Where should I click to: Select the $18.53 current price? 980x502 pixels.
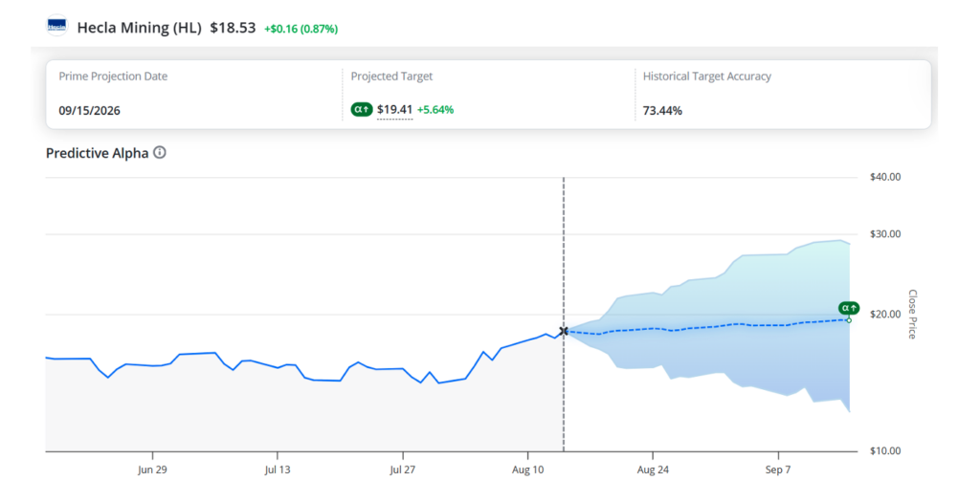[x=233, y=28]
